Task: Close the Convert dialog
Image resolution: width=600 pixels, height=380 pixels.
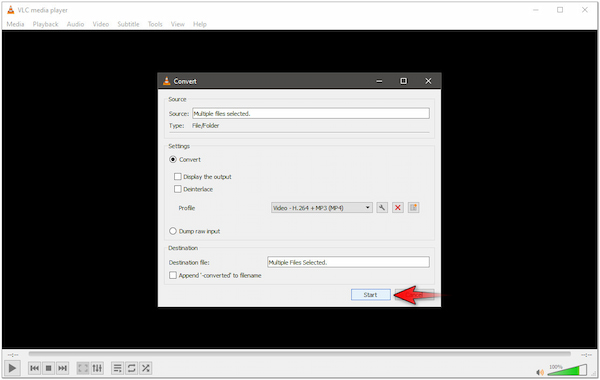Action: (428, 81)
